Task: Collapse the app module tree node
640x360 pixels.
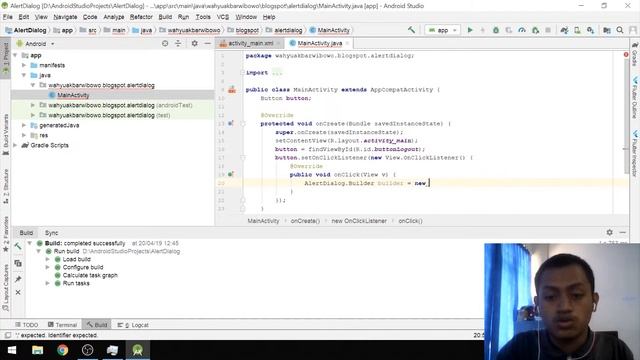Action: (x=16, y=55)
